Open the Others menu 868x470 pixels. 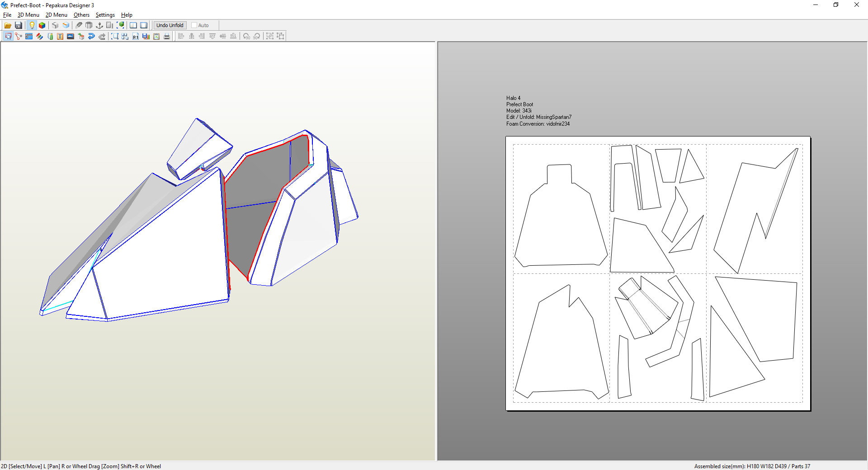coord(82,15)
